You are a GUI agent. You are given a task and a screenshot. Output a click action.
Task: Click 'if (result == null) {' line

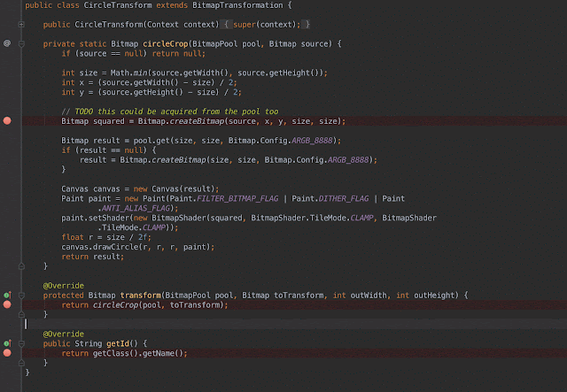(108, 150)
